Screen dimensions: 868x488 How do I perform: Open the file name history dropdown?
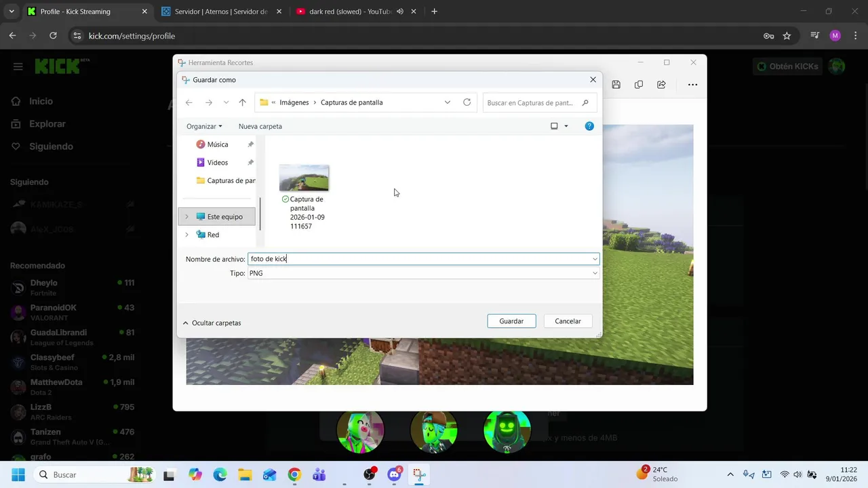595,259
